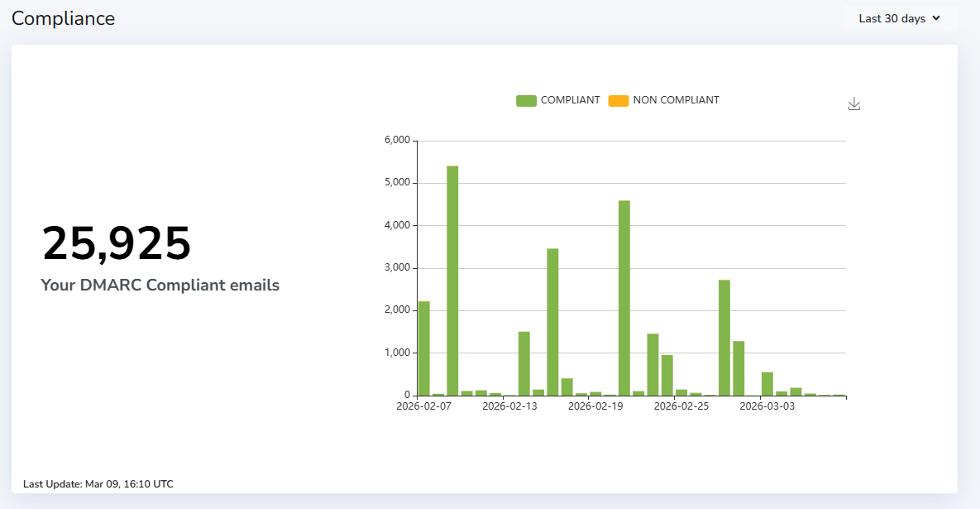Toggle the NON COMPLIANT legend series label
This screenshot has height=509, width=980.
pos(676,100)
